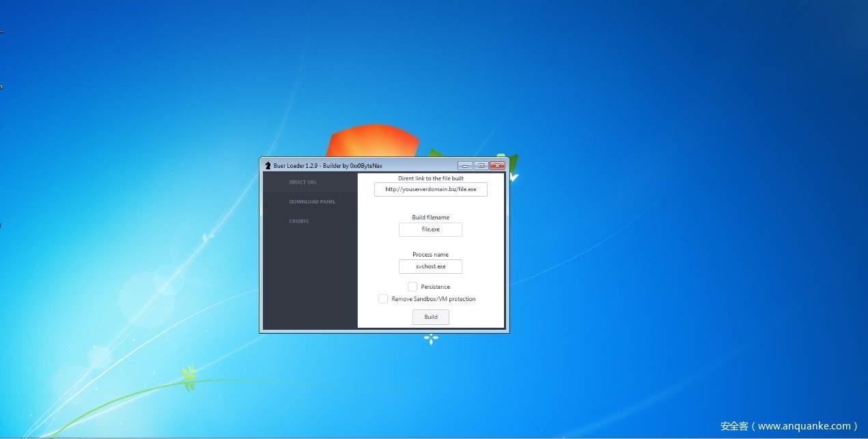Focus the direct link URL input field
868x439 pixels.
click(x=430, y=189)
